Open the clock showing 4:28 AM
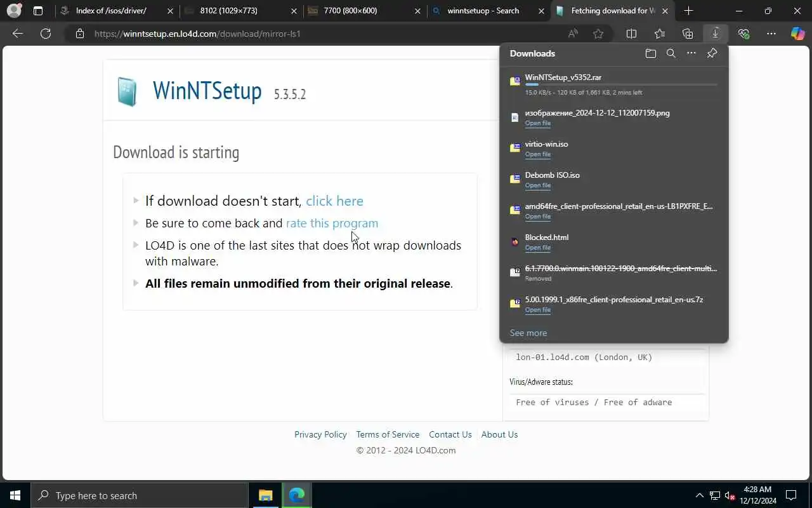The width and height of the screenshot is (812, 508). tap(758, 495)
